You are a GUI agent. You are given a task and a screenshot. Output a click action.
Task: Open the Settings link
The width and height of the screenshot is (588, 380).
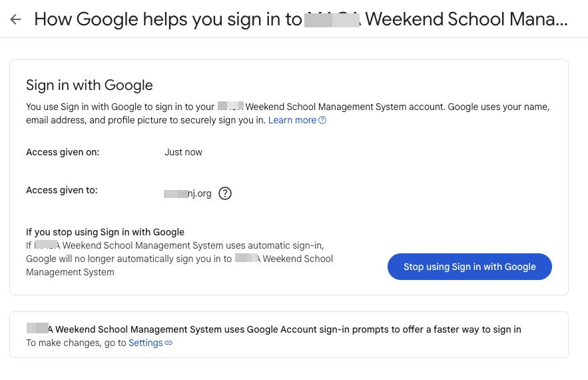(x=145, y=343)
